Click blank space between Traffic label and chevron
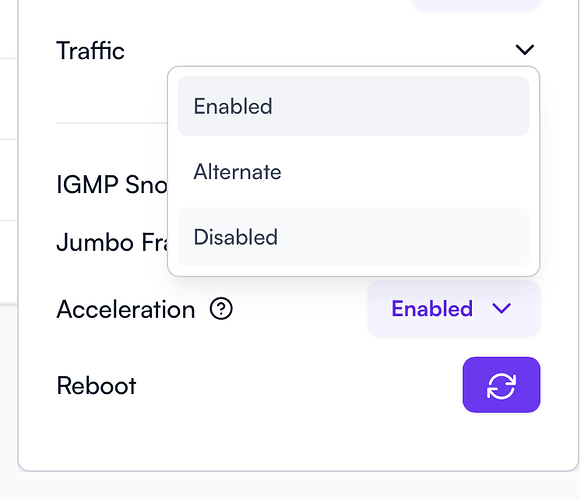The height and width of the screenshot is (500, 580). (318, 50)
